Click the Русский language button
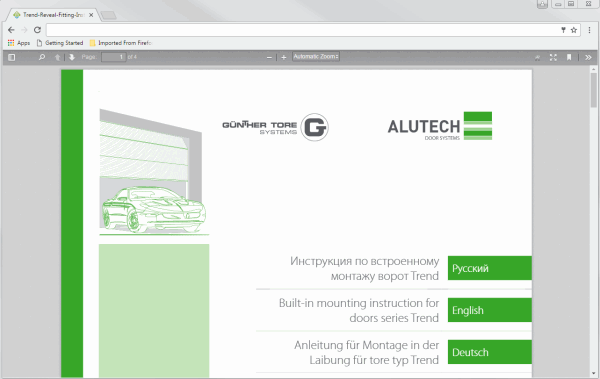This screenshot has width=600, height=379. pyautogui.click(x=489, y=268)
